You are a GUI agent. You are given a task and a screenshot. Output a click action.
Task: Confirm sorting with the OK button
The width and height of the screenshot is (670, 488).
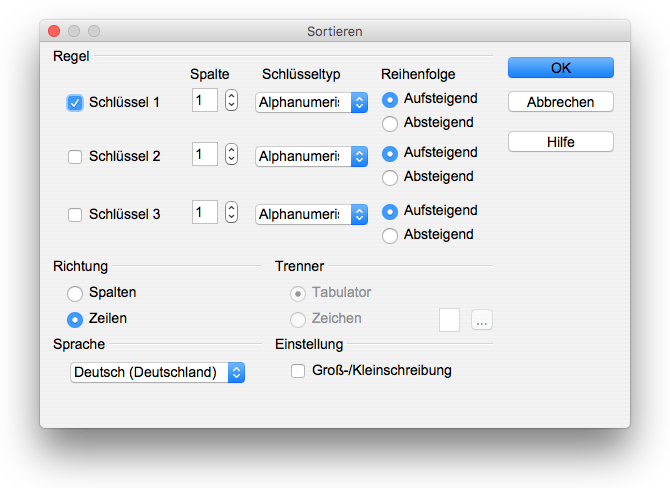pyautogui.click(x=561, y=68)
